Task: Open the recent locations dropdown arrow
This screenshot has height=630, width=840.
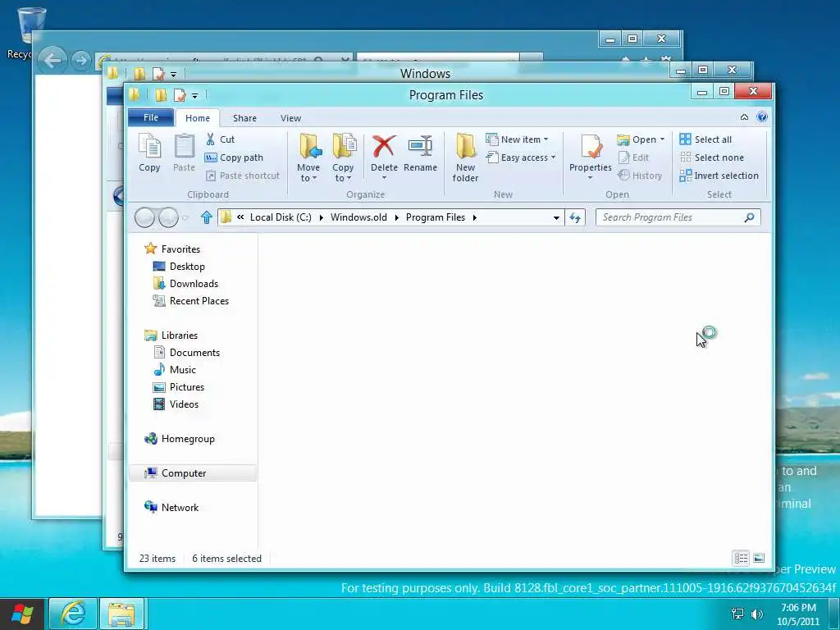Action: [x=185, y=217]
